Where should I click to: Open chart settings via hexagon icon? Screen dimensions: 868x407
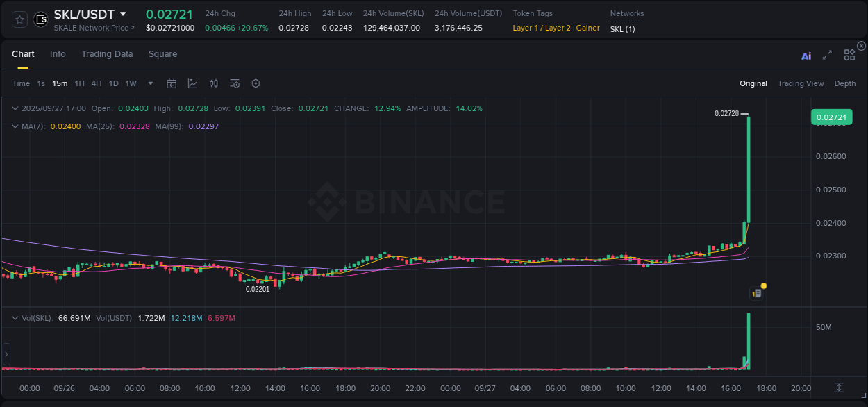click(x=256, y=83)
